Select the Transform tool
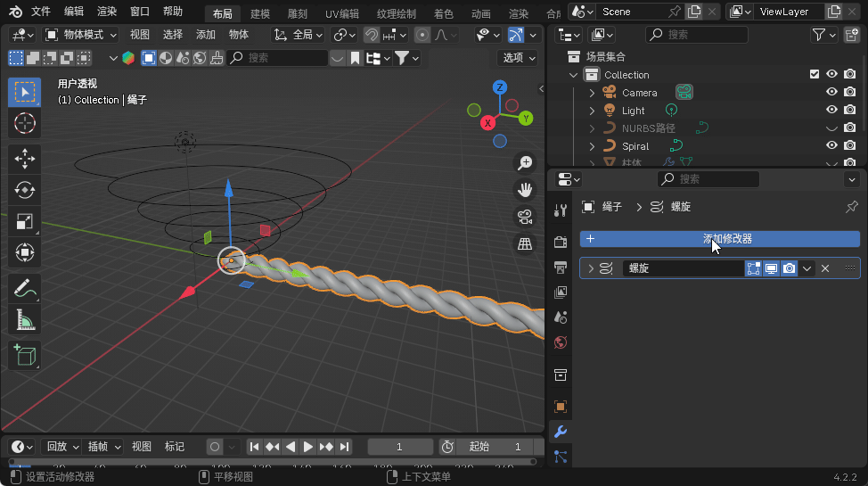This screenshot has width=868, height=486. tap(24, 252)
